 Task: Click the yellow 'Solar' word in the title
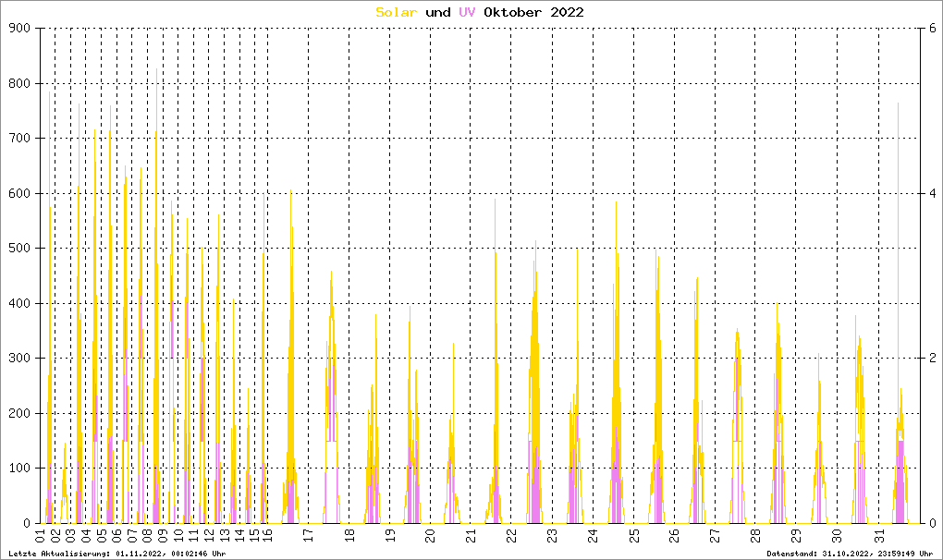pyautogui.click(x=397, y=12)
